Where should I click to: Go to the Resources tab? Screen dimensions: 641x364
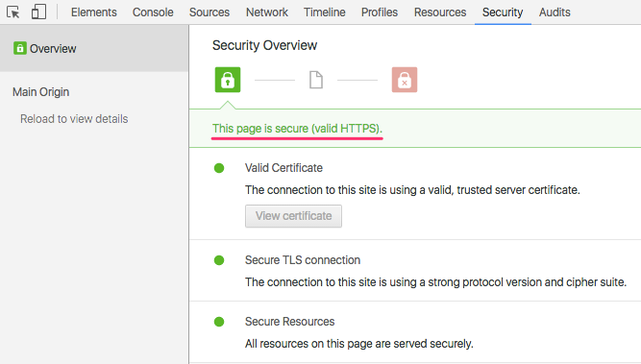pyautogui.click(x=440, y=12)
